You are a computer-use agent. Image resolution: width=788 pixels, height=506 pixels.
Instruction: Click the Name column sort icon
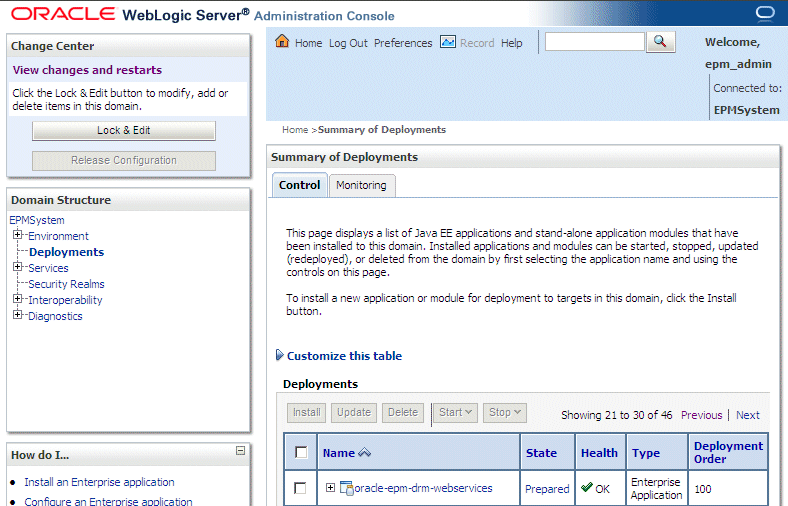tap(364, 453)
